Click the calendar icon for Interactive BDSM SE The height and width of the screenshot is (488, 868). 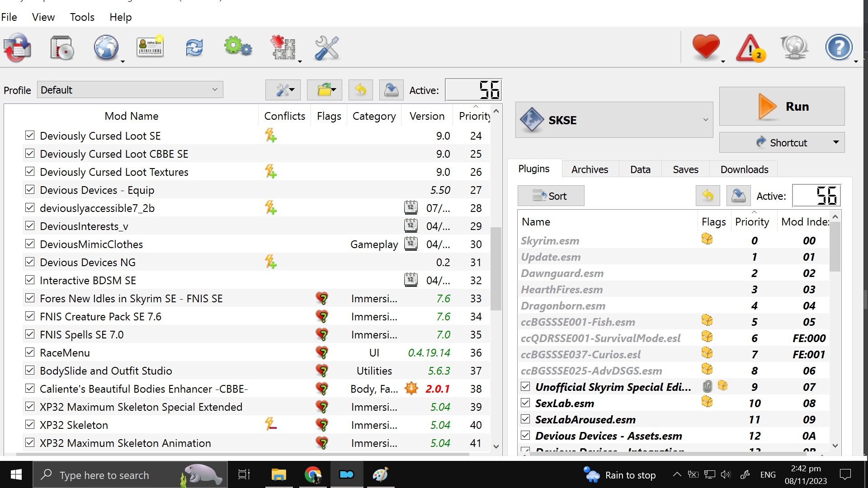pyautogui.click(x=410, y=280)
